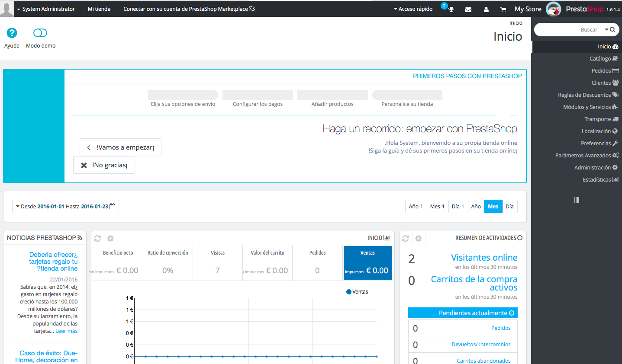Select step Elija sus opciones de envío

tap(183, 99)
